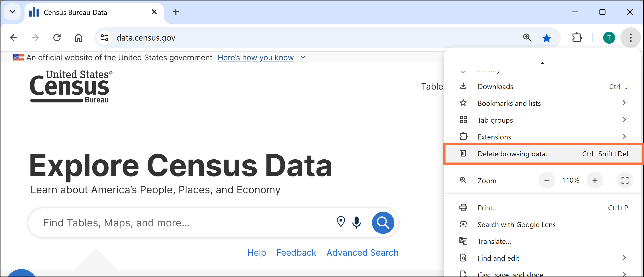Expand the Extensions submenu arrow
This screenshot has width=644, height=277.
624,136
